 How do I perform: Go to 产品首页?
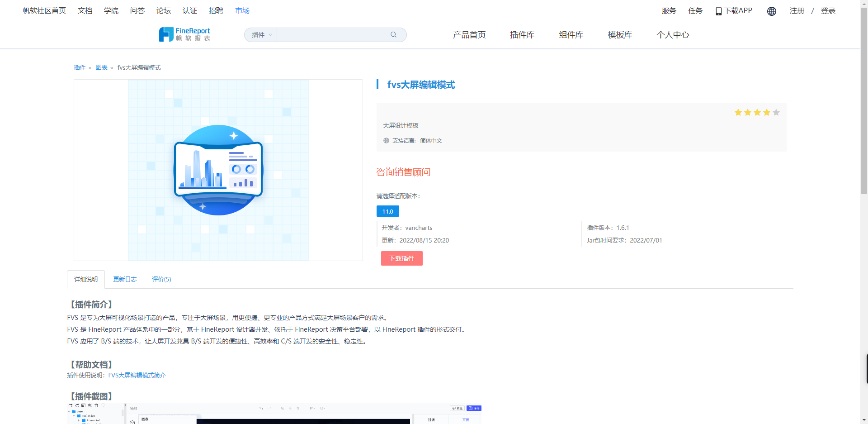pos(469,35)
